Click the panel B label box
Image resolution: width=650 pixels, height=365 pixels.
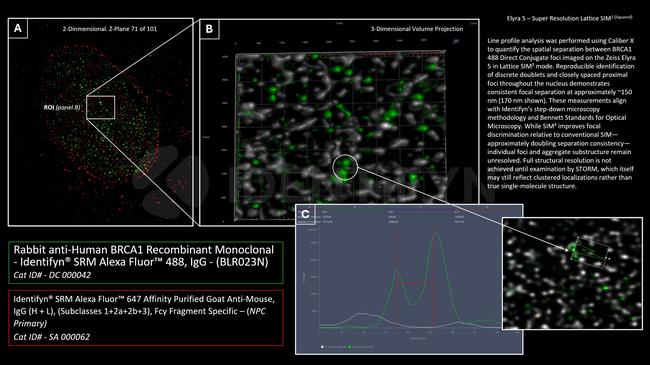click(209, 29)
